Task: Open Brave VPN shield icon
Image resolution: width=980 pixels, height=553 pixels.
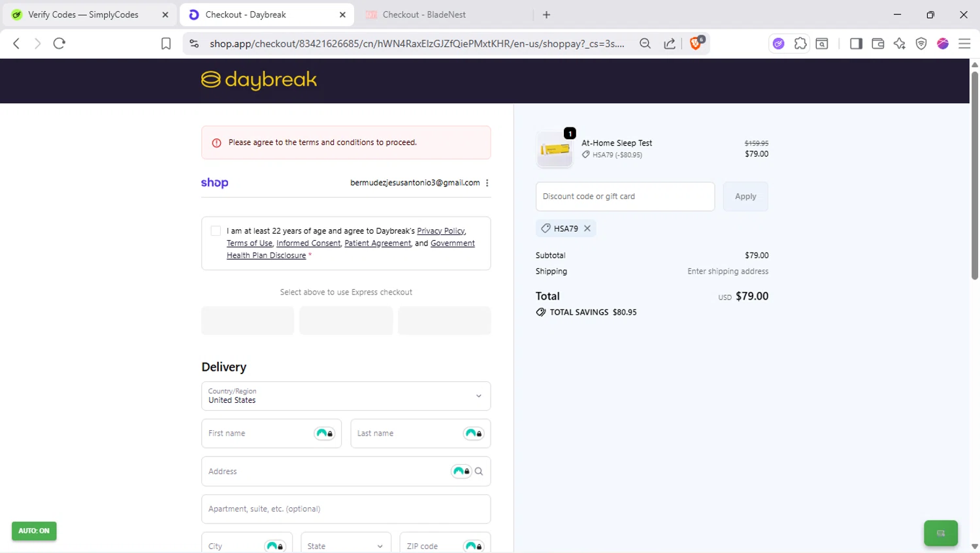Action: (921, 44)
